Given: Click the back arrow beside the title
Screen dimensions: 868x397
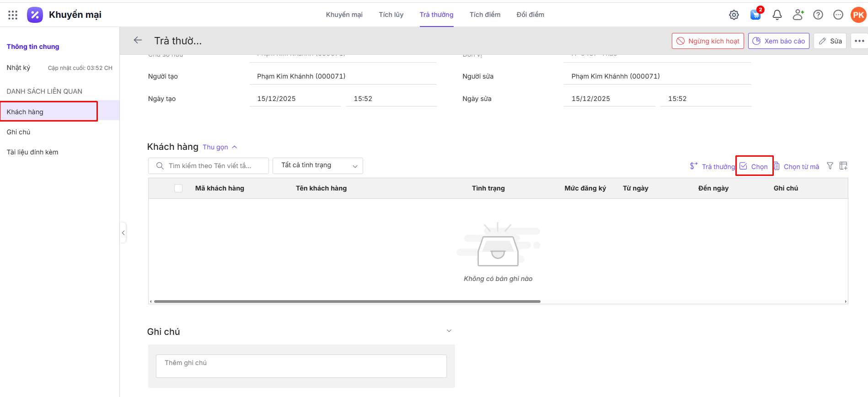Looking at the screenshot, I should click(x=138, y=41).
